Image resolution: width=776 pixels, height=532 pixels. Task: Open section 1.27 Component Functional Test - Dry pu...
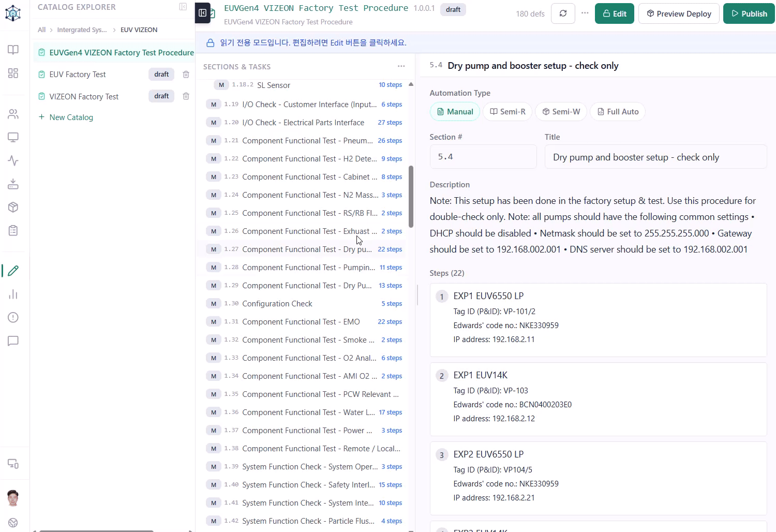[304, 249]
